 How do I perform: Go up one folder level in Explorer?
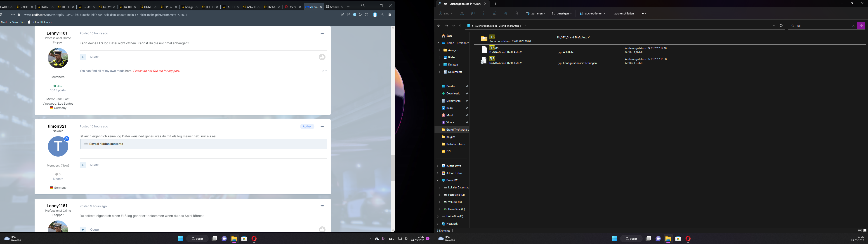tap(460, 26)
